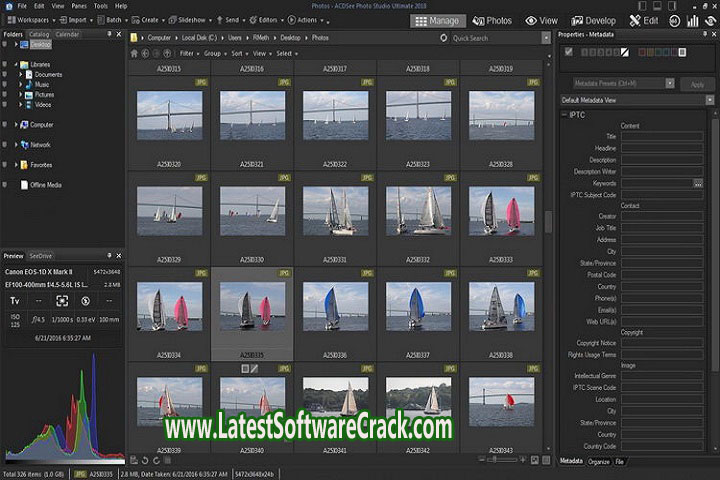Open Edit mode

pos(643,20)
